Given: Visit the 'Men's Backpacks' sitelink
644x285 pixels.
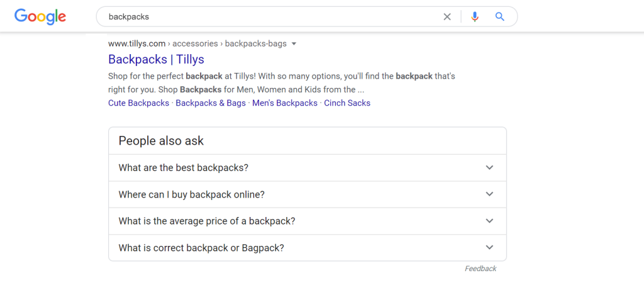Looking at the screenshot, I should 284,103.
